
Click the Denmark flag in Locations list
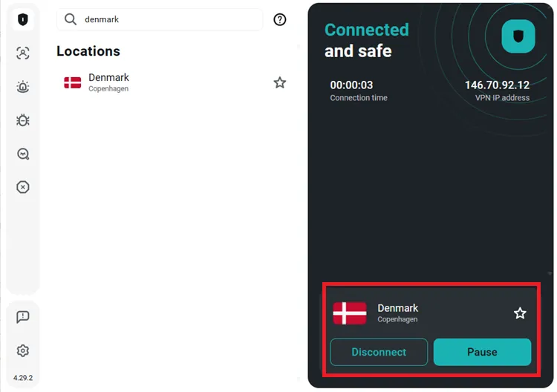coord(73,82)
